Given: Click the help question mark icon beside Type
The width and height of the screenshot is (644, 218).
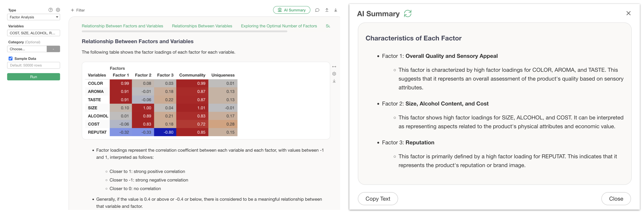Looking at the screenshot, I should pos(51,10).
